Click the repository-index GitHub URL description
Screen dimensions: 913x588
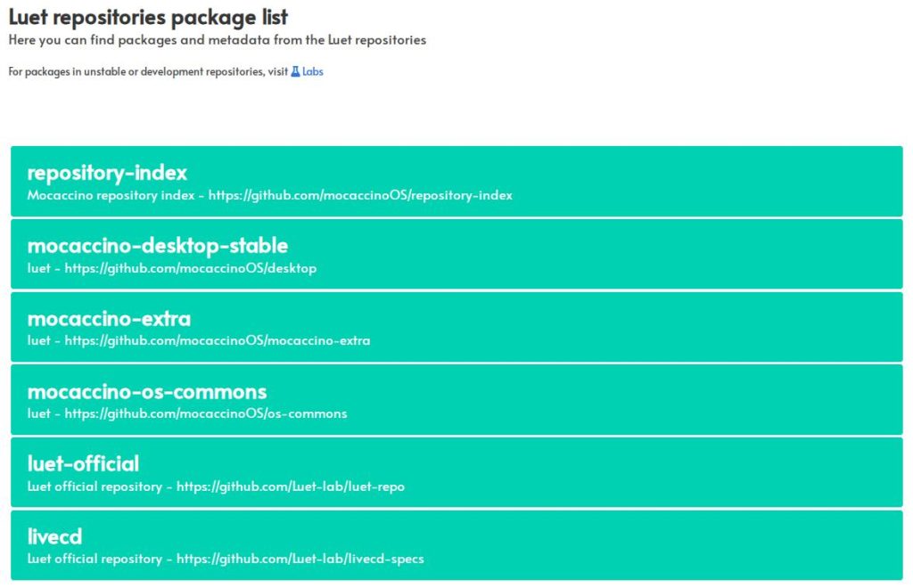tap(270, 195)
